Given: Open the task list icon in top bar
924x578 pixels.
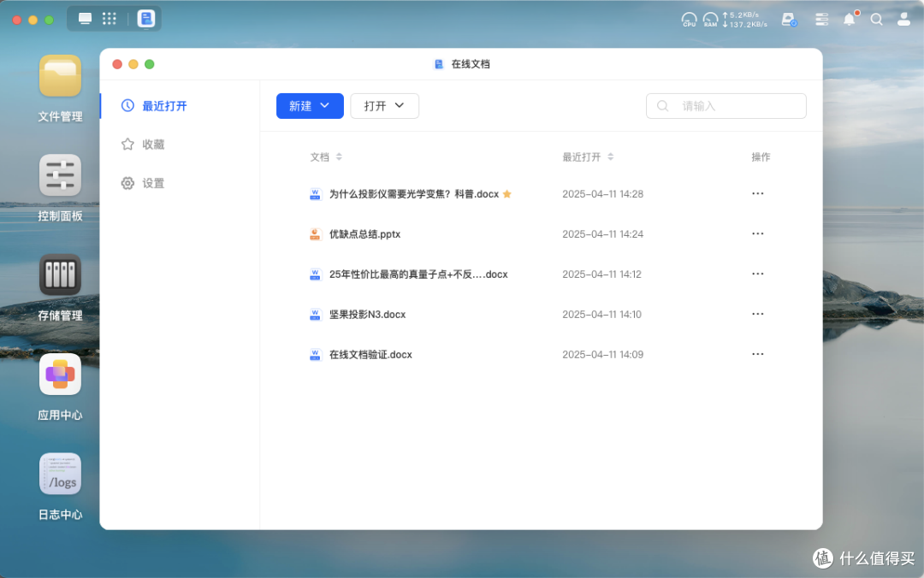Looking at the screenshot, I should pyautogui.click(x=821, y=20).
